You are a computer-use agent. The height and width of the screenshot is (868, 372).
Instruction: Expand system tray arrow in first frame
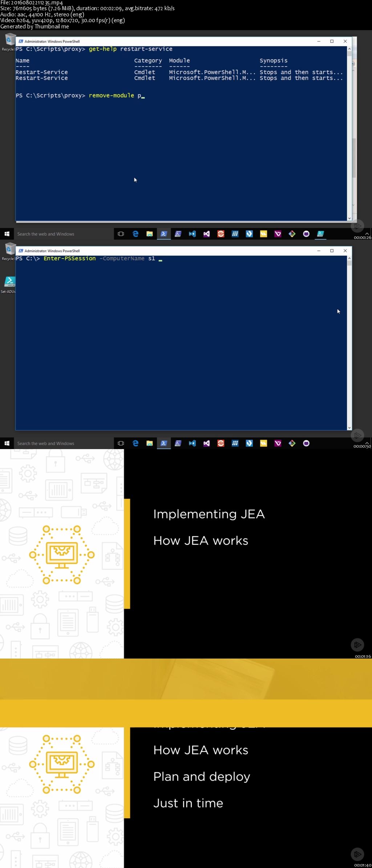point(367,234)
